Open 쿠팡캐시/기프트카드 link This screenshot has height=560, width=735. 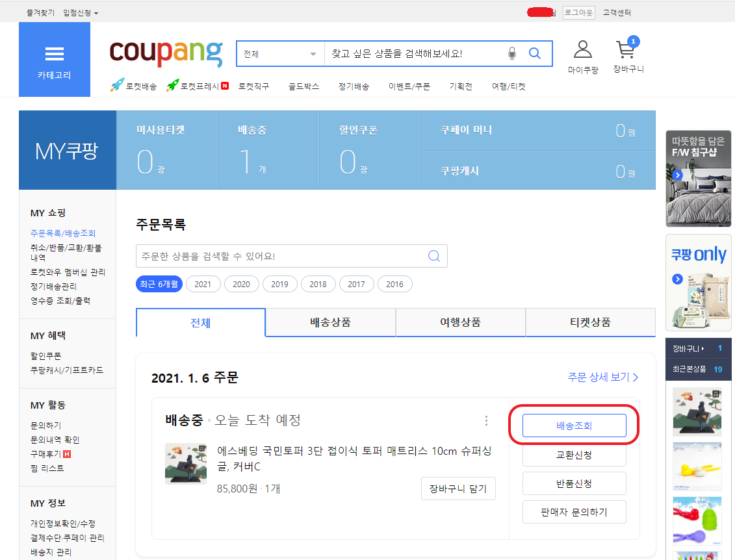click(x=66, y=370)
